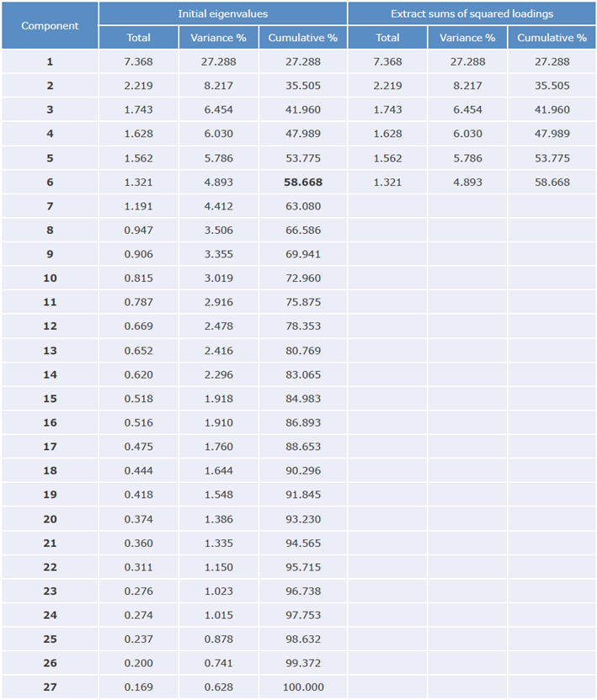Select the Initial eigenvalues group header
This screenshot has width=597, height=700.
pos(223,13)
